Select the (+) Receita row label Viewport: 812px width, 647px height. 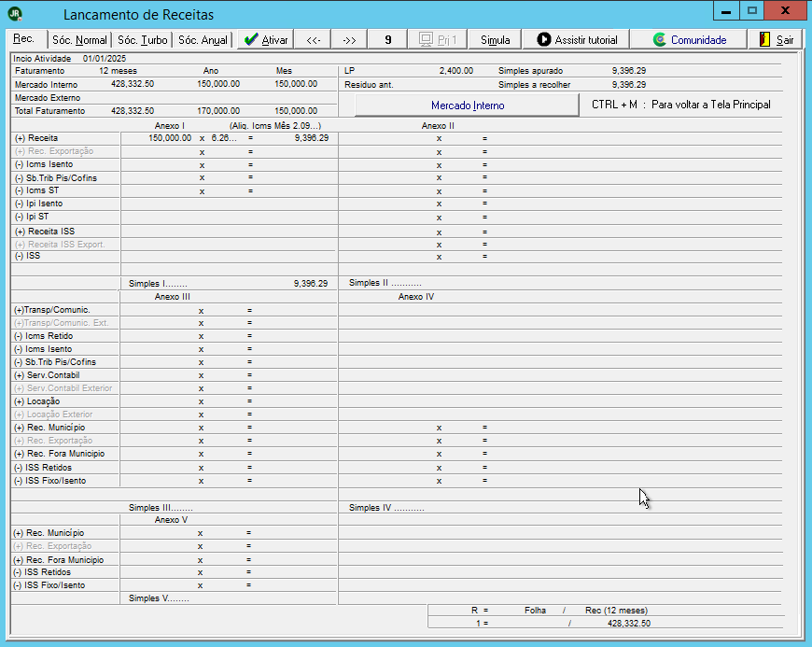36,138
